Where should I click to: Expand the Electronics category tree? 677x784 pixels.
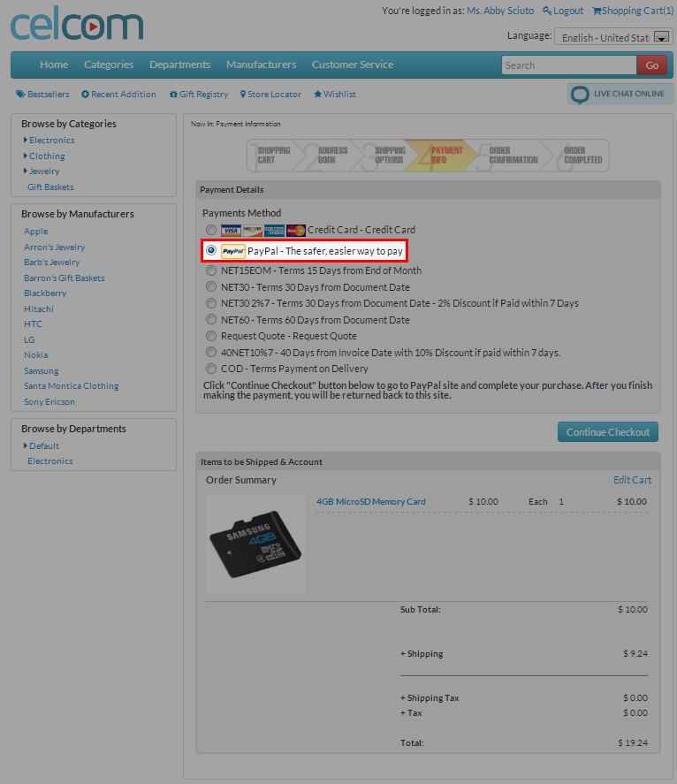click(x=26, y=140)
